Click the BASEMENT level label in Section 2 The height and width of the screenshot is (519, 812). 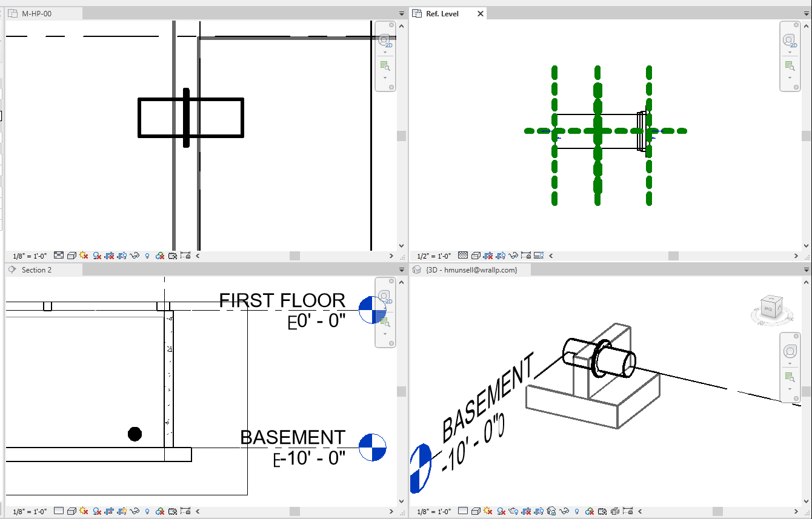(292, 437)
